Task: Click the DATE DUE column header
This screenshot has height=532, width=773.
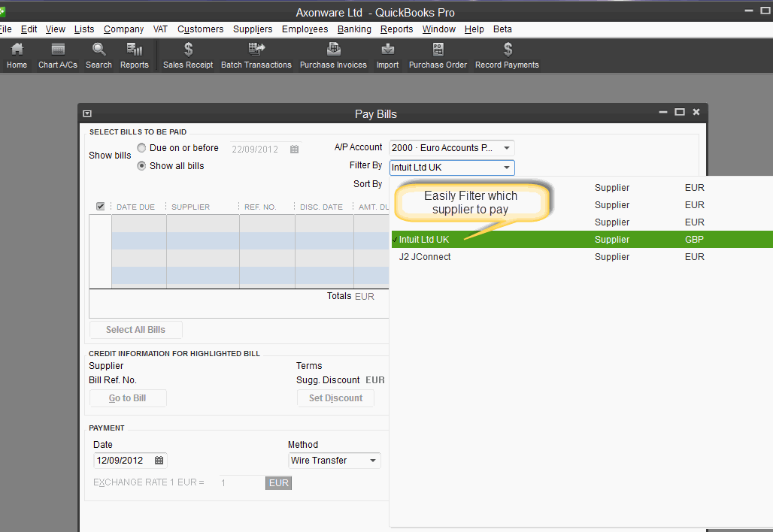Action: coord(135,207)
